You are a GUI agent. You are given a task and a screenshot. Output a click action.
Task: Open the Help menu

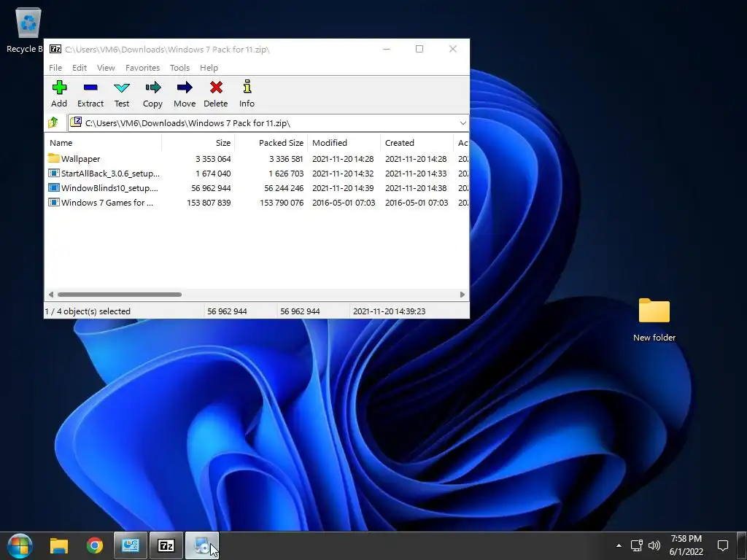click(x=209, y=68)
